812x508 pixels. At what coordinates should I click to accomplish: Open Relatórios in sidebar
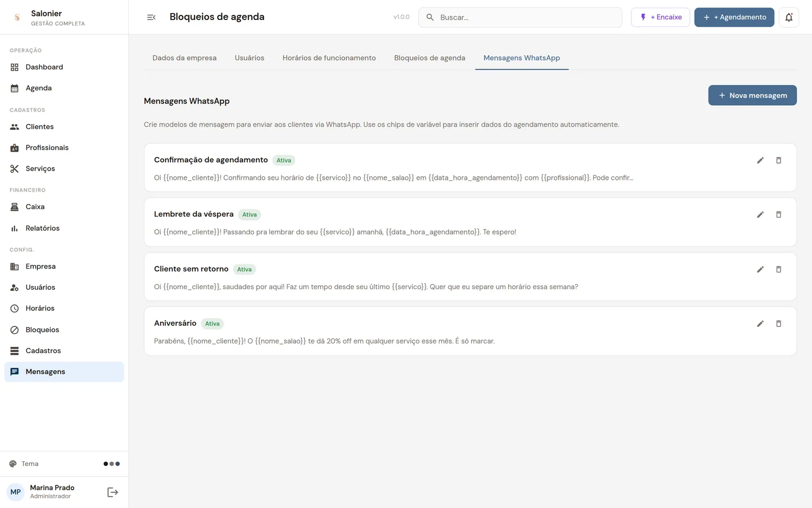(64, 229)
